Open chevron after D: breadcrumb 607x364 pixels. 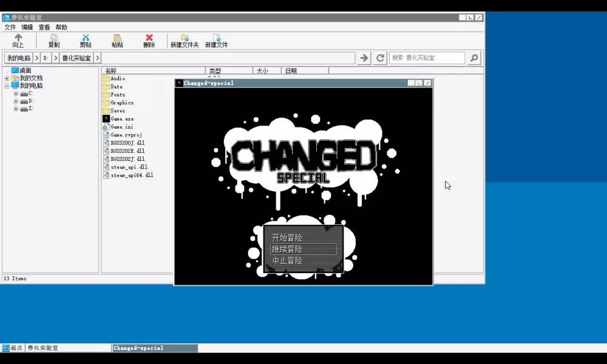coord(56,58)
